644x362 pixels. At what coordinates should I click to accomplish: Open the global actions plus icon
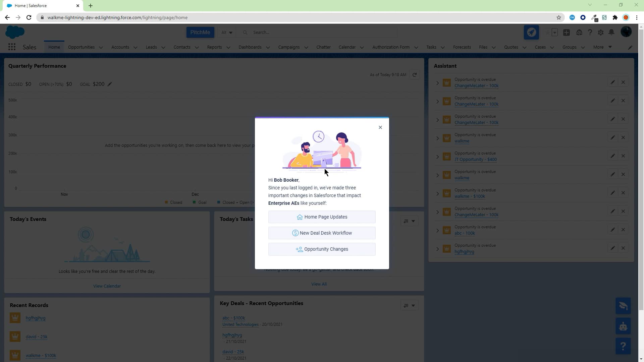pyautogui.click(x=567, y=32)
